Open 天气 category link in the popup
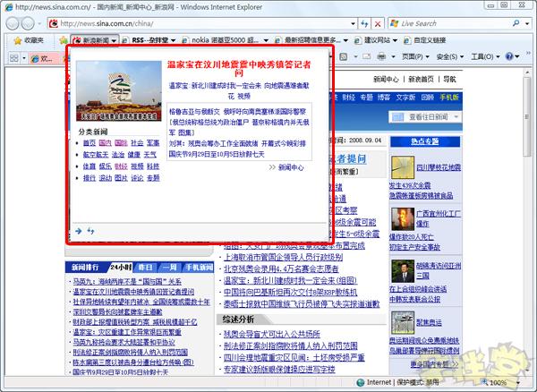The width and height of the screenshot is (537, 392). (x=150, y=155)
